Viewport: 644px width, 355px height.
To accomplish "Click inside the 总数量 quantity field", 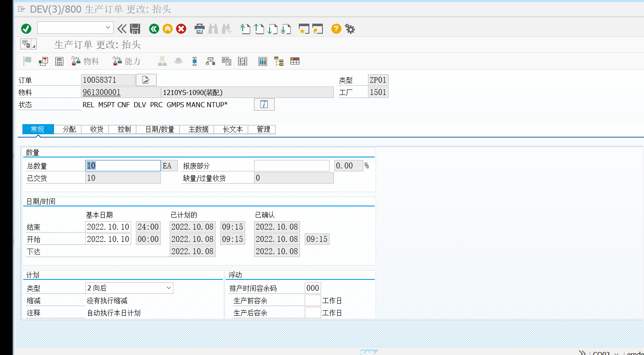I will click(x=122, y=165).
